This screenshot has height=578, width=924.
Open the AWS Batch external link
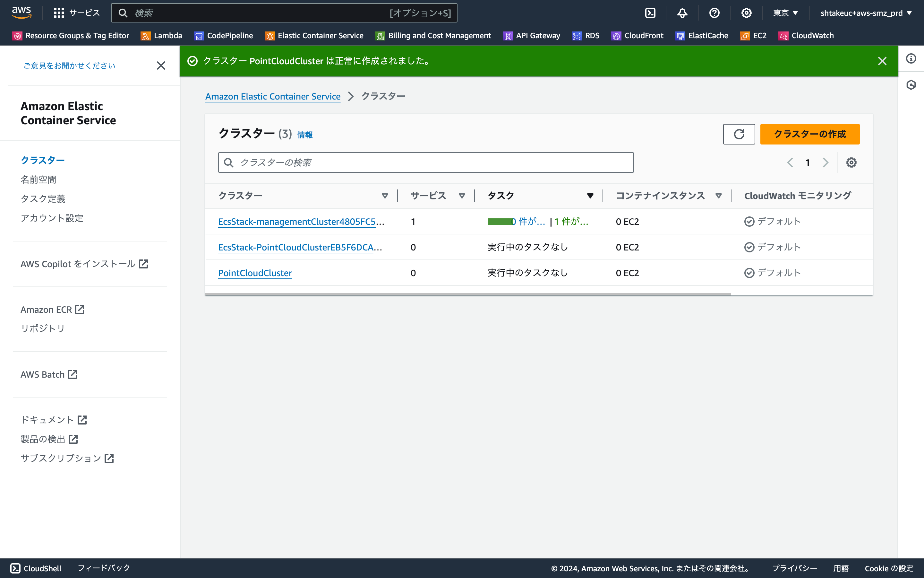tap(49, 374)
